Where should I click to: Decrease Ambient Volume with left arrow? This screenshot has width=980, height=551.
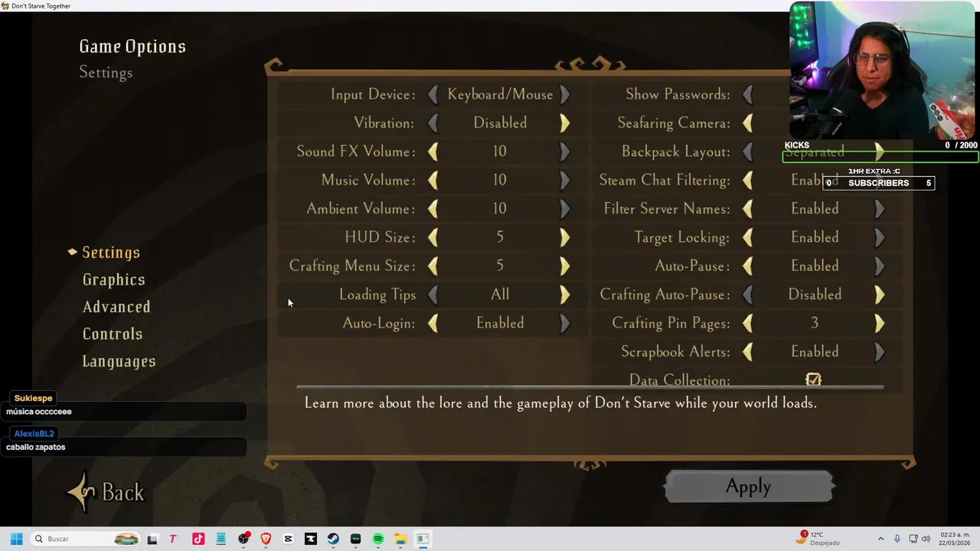coord(433,209)
